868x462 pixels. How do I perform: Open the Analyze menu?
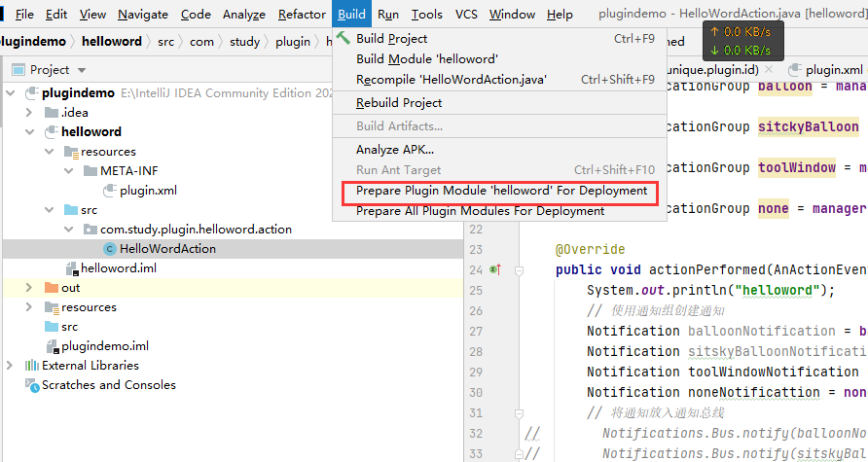[244, 14]
